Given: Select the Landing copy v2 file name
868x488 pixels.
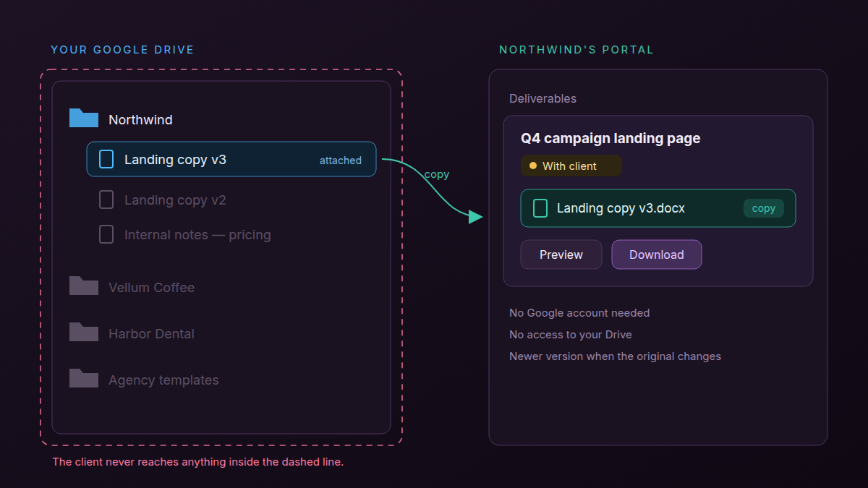Looking at the screenshot, I should click(x=175, y=200).
